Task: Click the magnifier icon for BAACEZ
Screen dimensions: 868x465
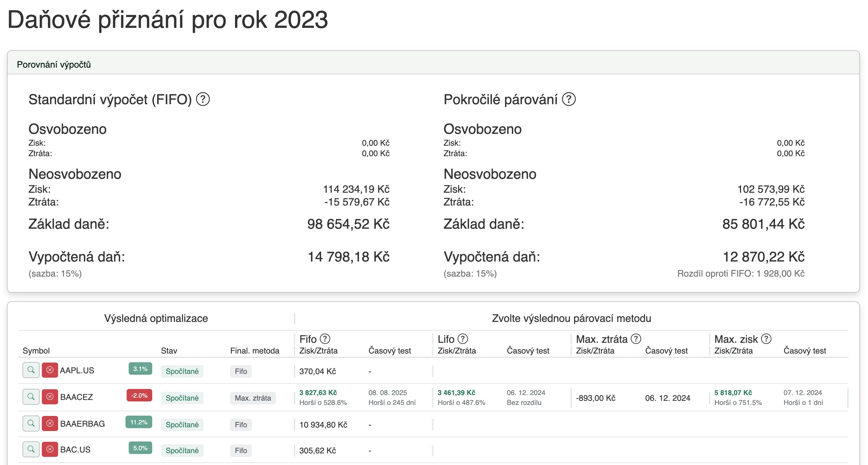Action: click(x=31, y=397)
